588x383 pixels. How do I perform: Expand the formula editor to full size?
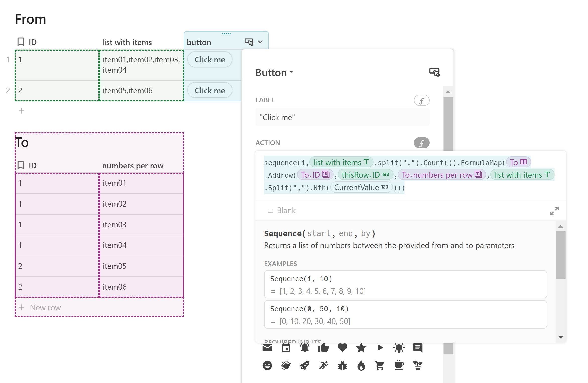point(554,211)
